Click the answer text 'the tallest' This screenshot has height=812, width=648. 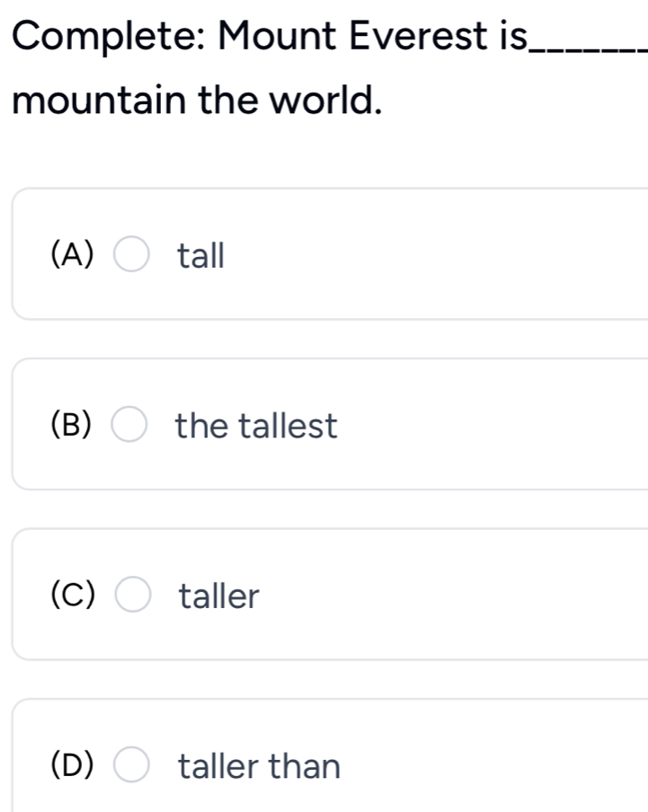[x=256, y=426]
